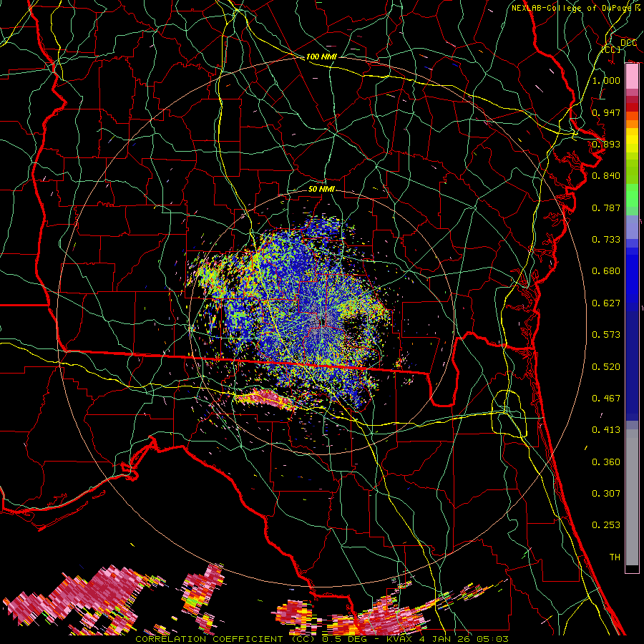Pick the light pink swatch at the legend top
The image size is (644, 644).
tap(632, 77)
